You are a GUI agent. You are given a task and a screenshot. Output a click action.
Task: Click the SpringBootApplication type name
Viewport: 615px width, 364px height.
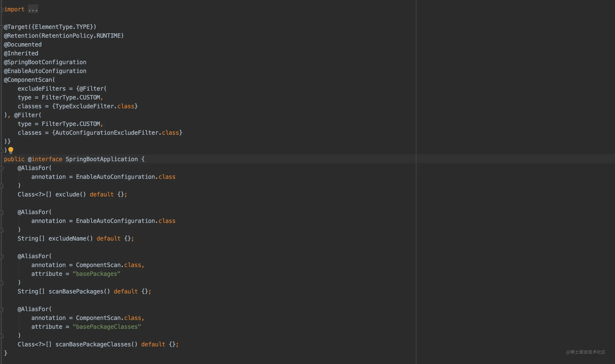pyautogui.click(x=102, y=159)
